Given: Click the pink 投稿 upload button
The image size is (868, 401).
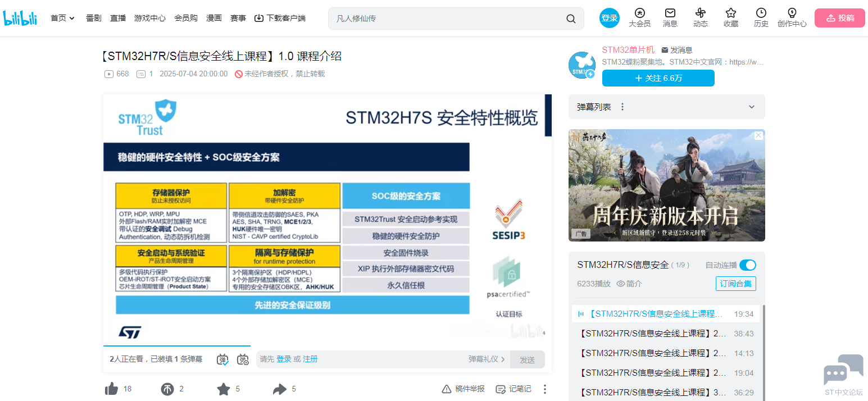Looking at the screenshot, I should pos(840,18).
